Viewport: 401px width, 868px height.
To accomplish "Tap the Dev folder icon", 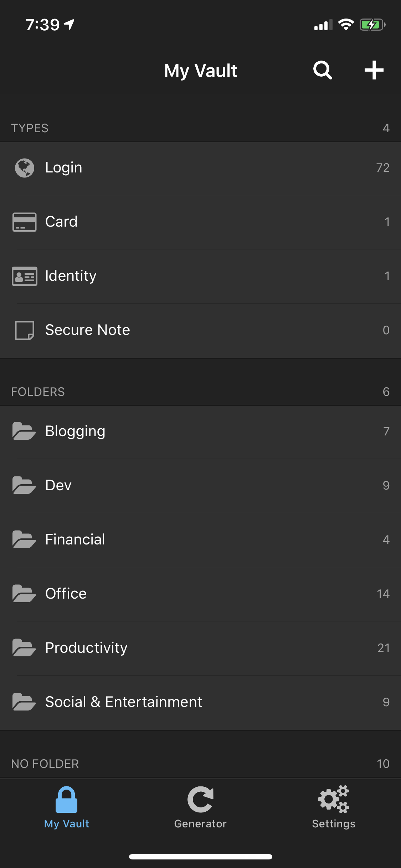I will [x=24, y=485].
